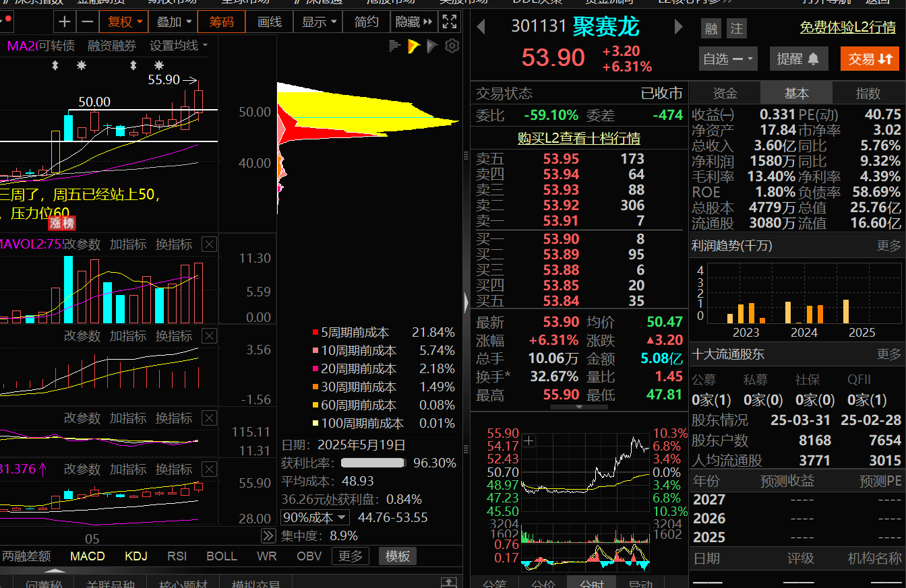Viewport: 906px width, 588px height.
Task: Close the bottom indicator panel showing 55.90
Action: (210, 469)
